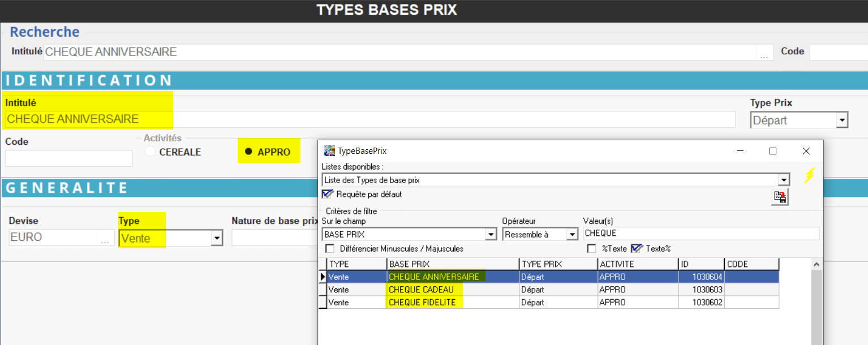
Task: Click the yellow lightning bolt execute icon
Action: point(810,176)
